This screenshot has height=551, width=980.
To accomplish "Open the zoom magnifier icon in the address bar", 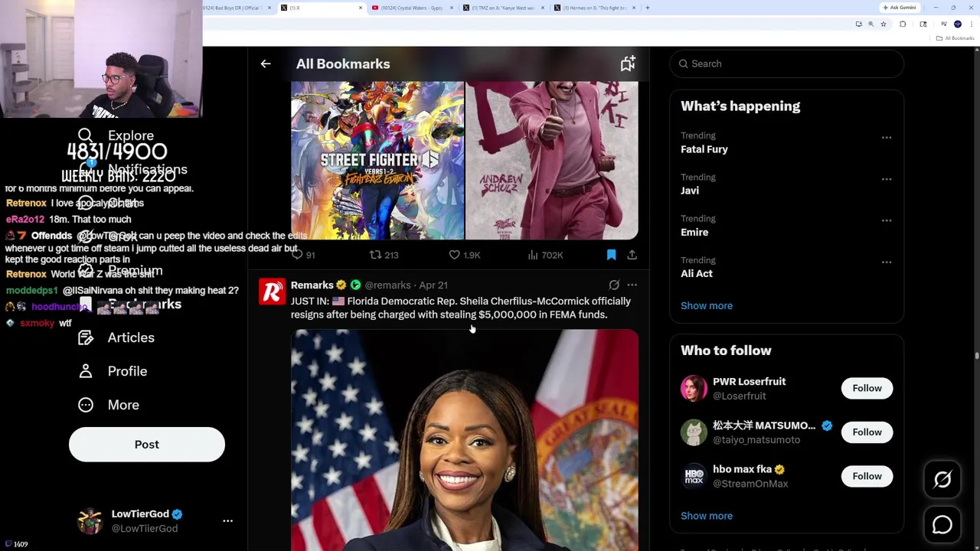I will (x=871, y=24).
